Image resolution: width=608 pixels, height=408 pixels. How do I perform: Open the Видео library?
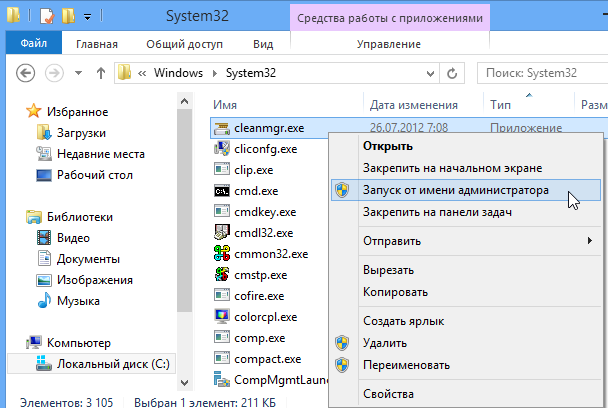[63, 238]
